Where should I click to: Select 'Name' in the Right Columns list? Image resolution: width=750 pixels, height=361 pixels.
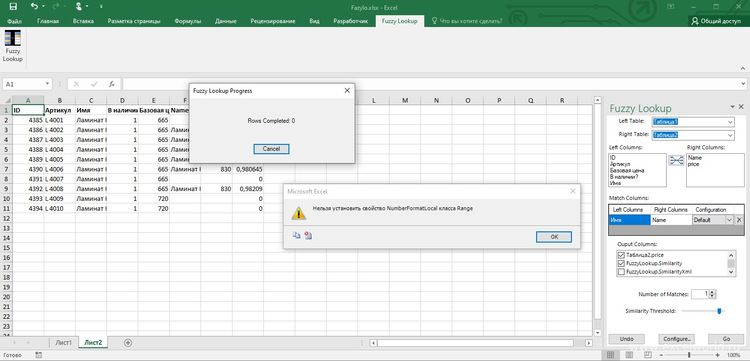coord(695,158)
